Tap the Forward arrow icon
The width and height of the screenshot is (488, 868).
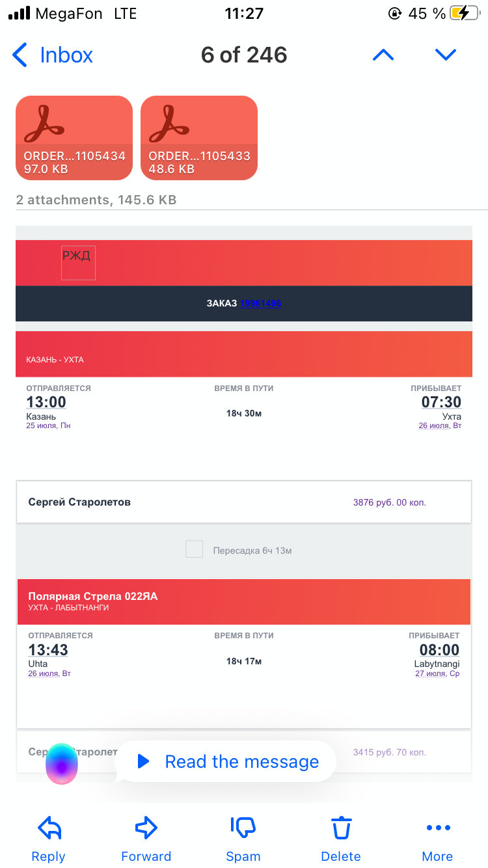pyautogui.click(x=146, y=828)
